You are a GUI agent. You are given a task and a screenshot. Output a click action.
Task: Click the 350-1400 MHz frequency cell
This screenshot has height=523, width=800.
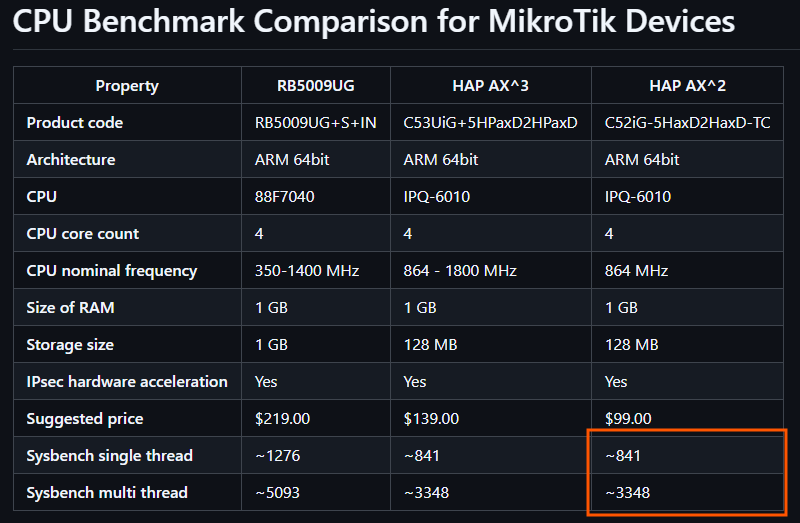[x=307, y=271]
